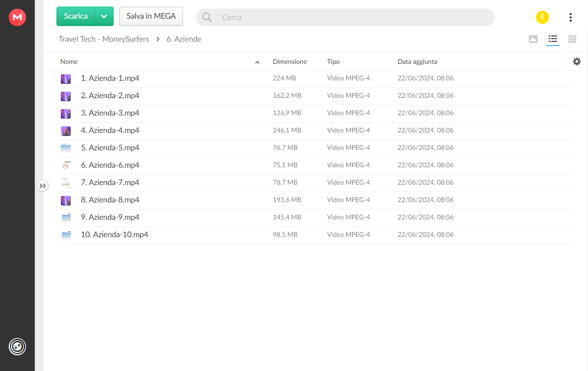The height and width of the screenshot is (371, 588).
Task: Open the transfers icon in sidebar
Action: coord(17,346)
